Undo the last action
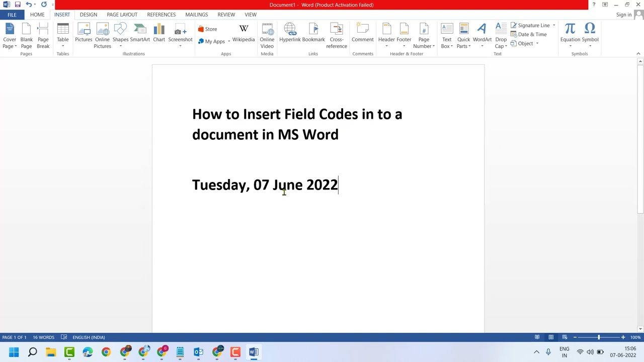This screenshot has height=362, width=644. point(29,5)
